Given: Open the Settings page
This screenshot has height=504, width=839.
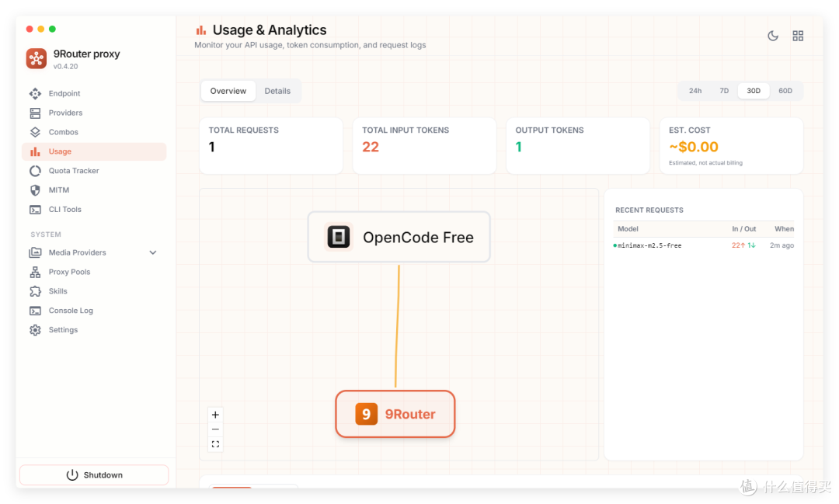Looking at the screenshot, I should [94, 330].
